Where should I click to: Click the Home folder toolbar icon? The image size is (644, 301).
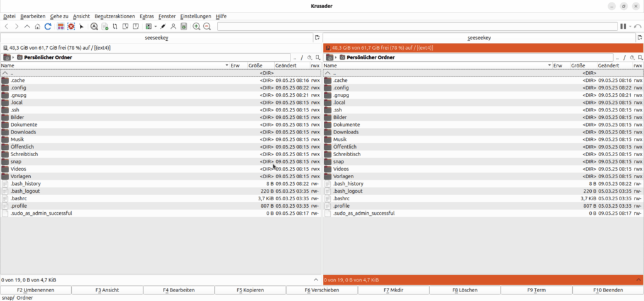coord(38,26)
